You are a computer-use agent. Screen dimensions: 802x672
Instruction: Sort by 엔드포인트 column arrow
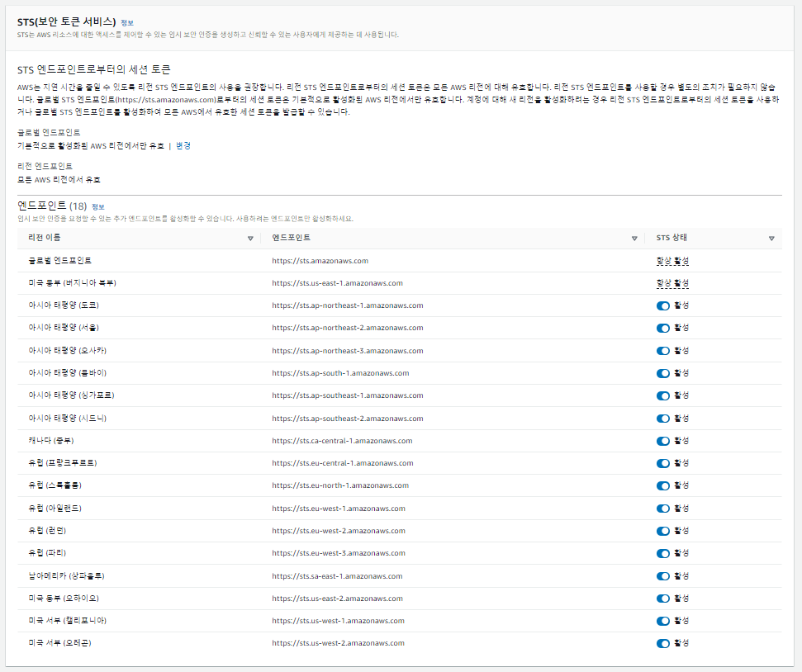click(x=634, y=239)
